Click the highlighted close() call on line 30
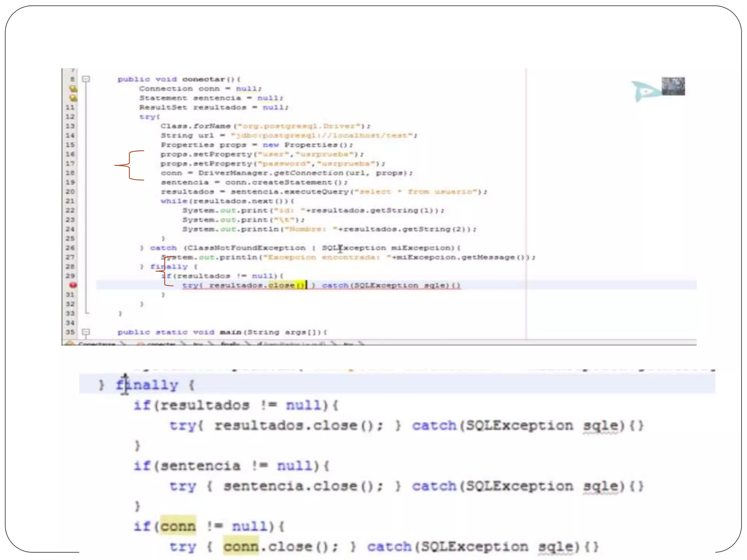Viewport: 747px width, 560px height. point(286,285)
